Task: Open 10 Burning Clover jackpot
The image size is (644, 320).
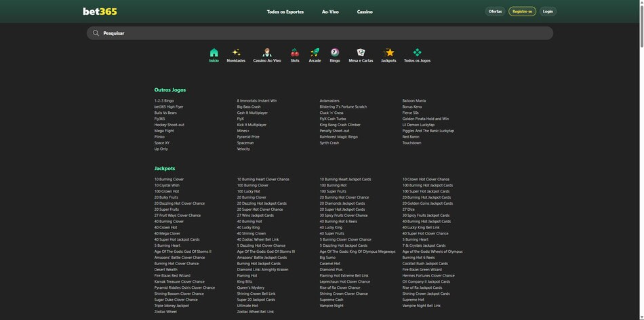Action: tap(169, 180)
